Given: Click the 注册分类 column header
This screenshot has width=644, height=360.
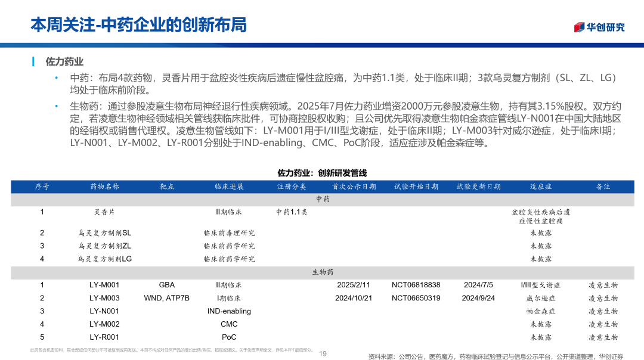Looking at the screenshot, I should tap(291, 187).
